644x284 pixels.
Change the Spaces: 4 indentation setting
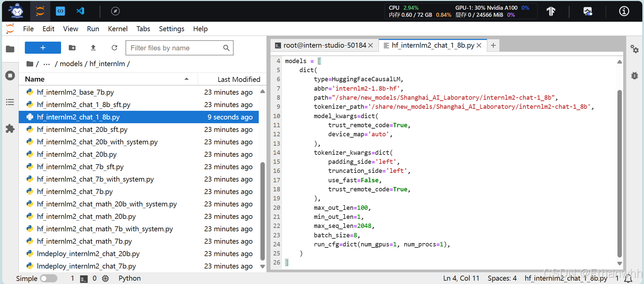pos(502,278)
